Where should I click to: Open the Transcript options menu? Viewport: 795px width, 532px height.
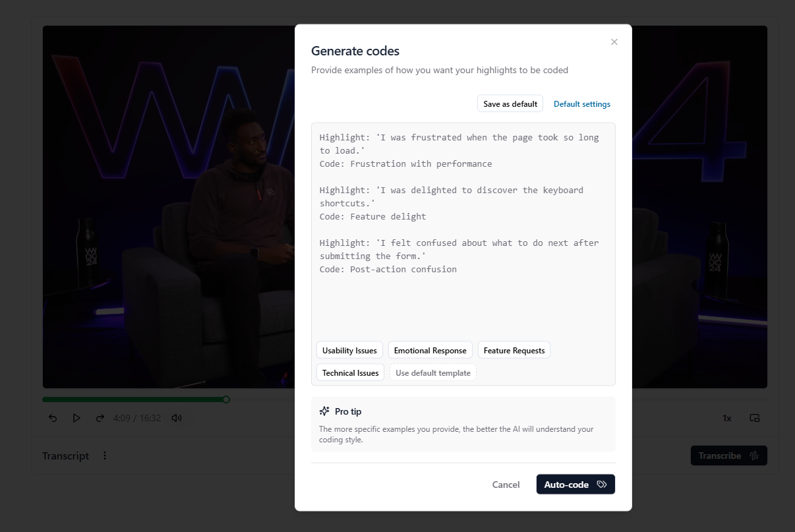pyautogui.click(x=104, y=456)
